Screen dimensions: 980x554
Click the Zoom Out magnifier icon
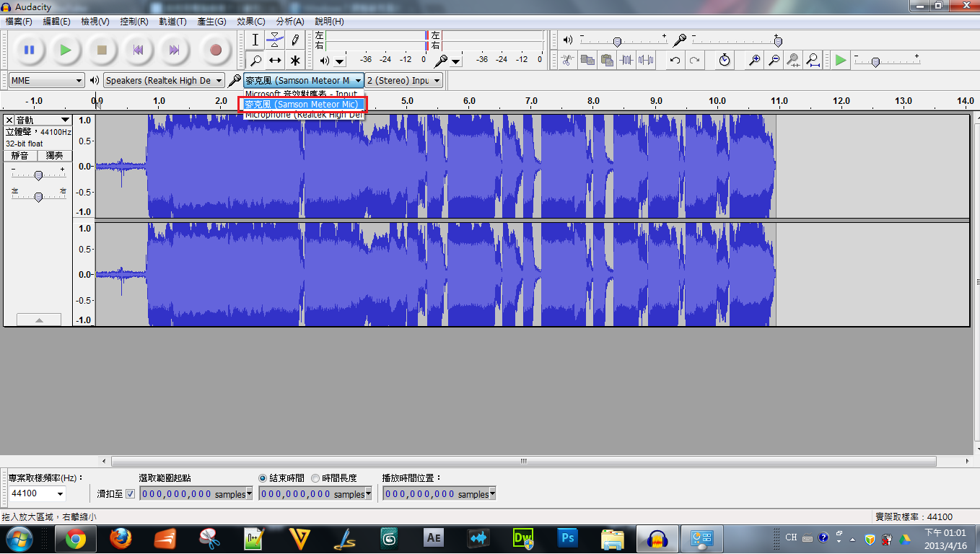[774, 61]
